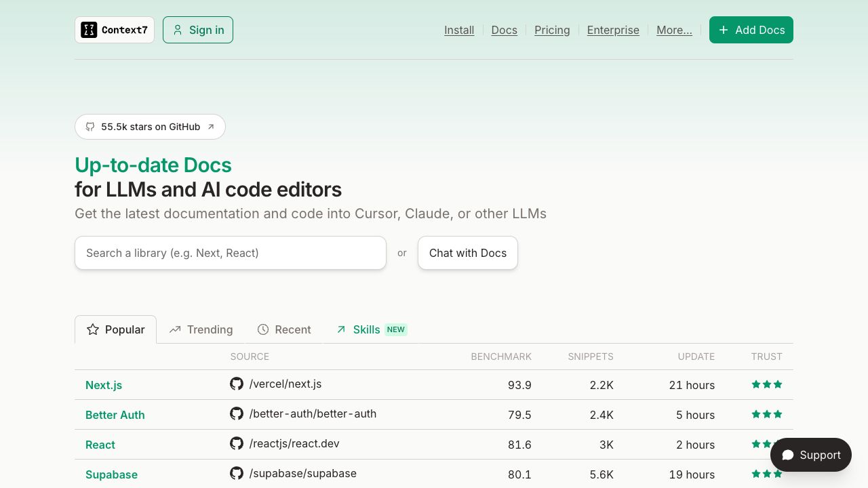Click the 3K snippets value

[606, 445]
